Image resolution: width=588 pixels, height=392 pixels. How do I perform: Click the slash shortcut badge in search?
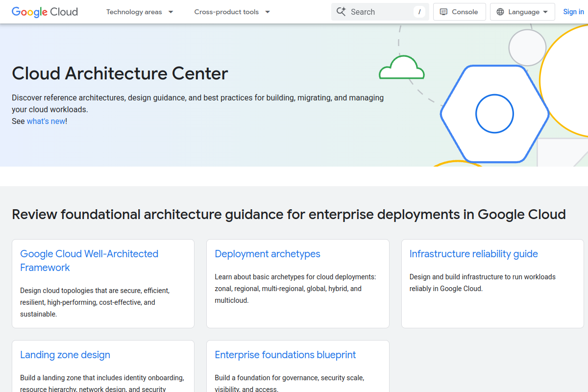(419, 12)
